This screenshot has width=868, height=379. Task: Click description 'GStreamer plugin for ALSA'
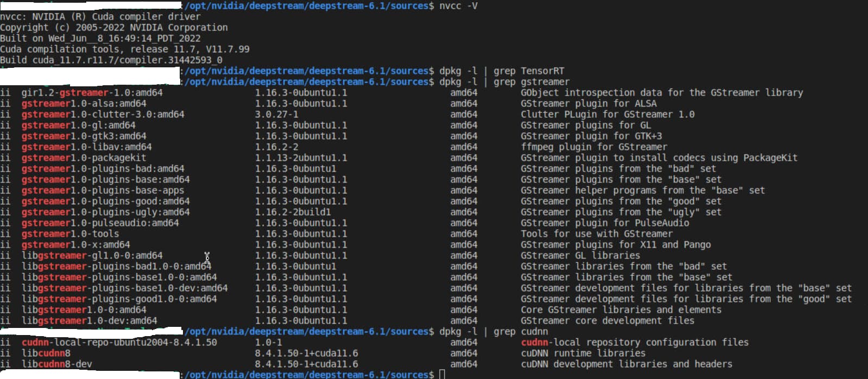[588, 104]
